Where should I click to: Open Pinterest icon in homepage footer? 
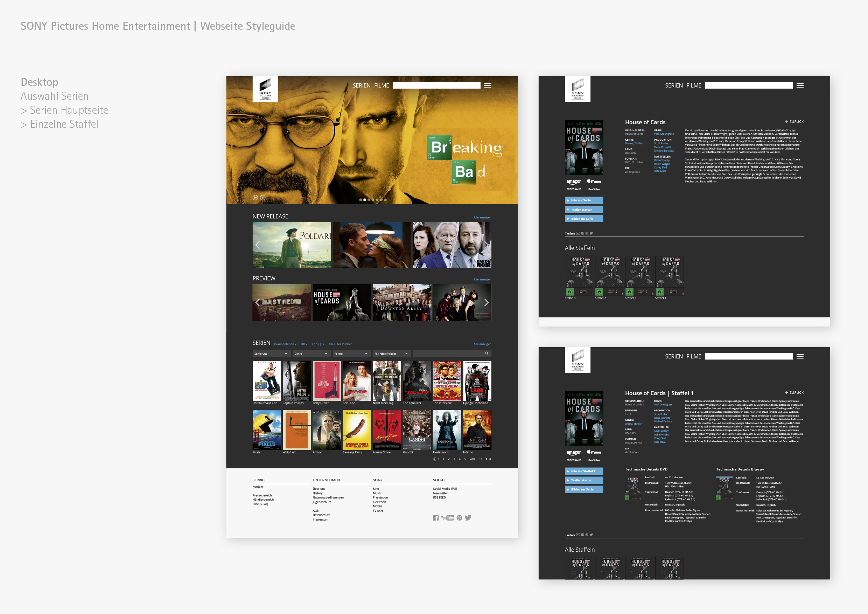tap(459, 518)
